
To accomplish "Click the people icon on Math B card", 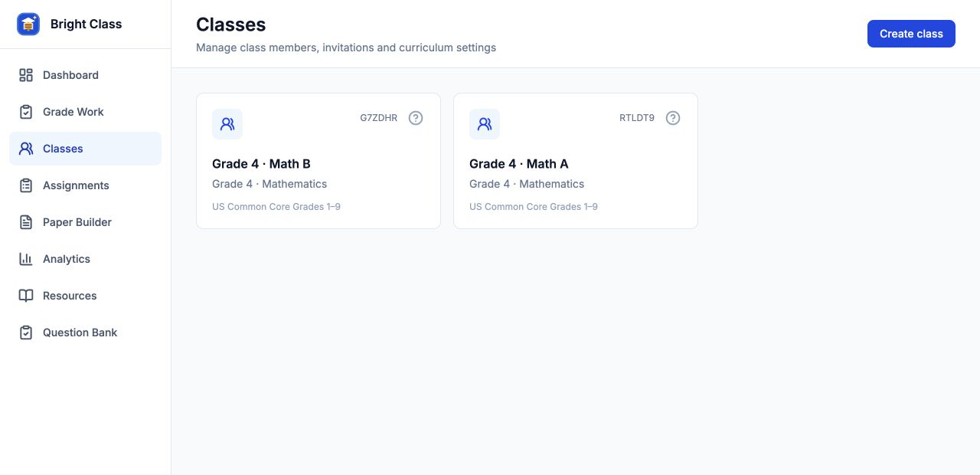I will click(x=227, y=124).
